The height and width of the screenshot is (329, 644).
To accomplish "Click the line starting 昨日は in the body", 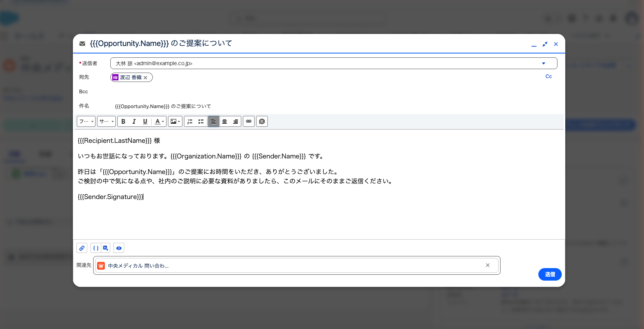I will point(208,172).
